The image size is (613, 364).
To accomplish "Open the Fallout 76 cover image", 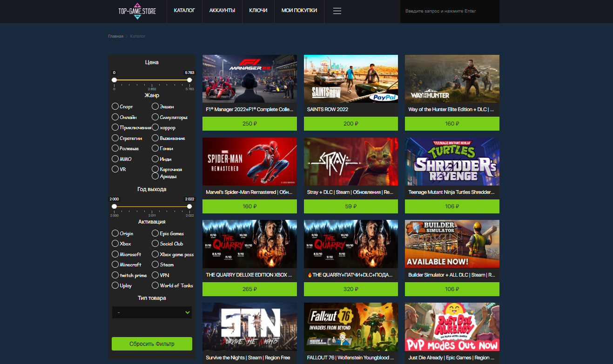I will [x=350, y=326].
